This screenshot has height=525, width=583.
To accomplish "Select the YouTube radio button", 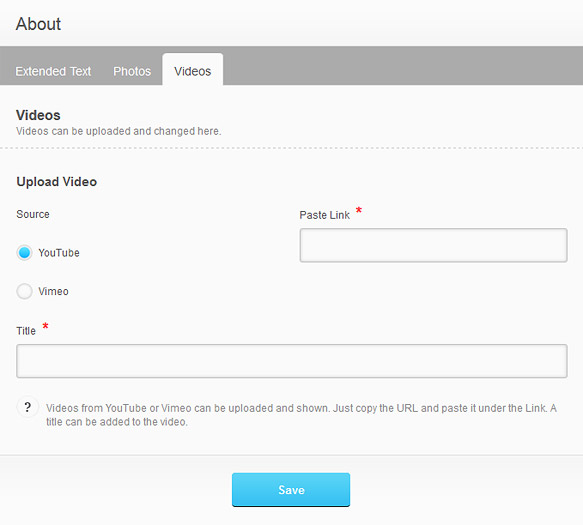I will tap(25, 253).
